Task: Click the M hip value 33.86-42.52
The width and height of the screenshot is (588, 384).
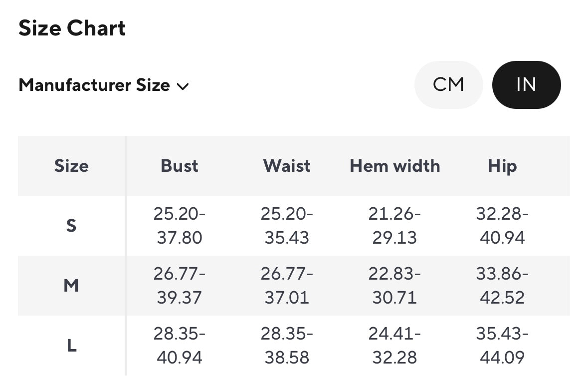Action: point(502,286)
